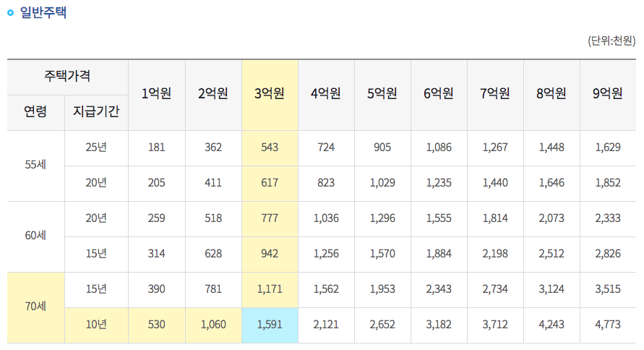This screenshot has height=350, width=644.
Task: Select the cell with 314
Action: (156, 255)
